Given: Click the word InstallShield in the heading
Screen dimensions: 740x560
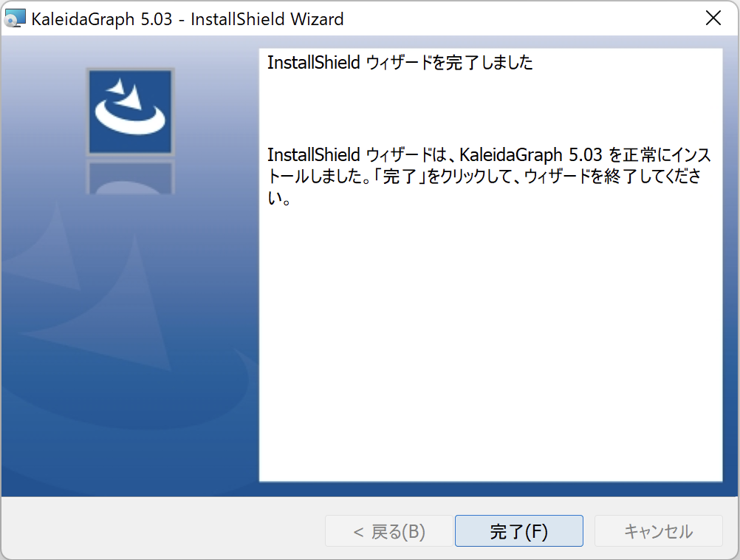Looking at the screenshot, I should point(313,63).
